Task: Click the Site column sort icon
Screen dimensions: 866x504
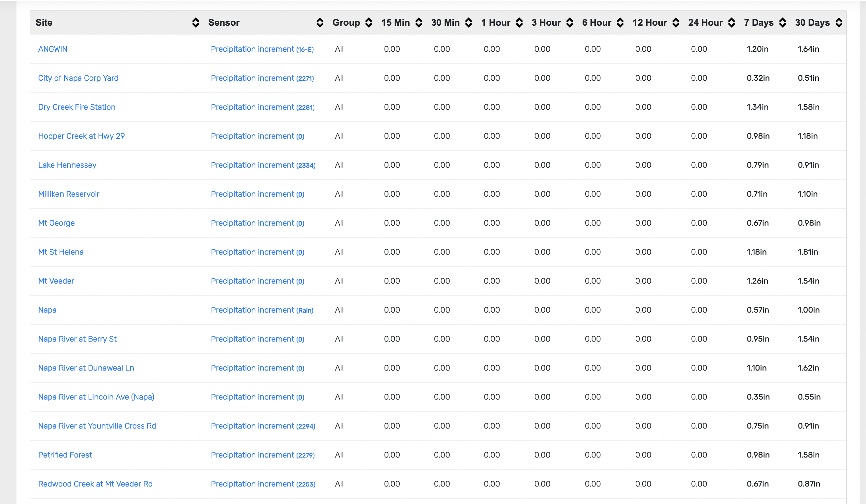Action: click(x=195, y=23)
